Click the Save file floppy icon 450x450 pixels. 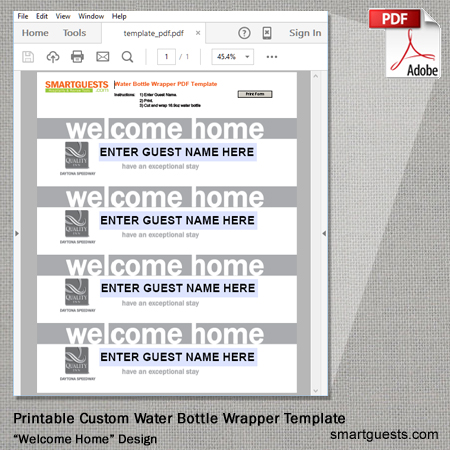(28, 57)
